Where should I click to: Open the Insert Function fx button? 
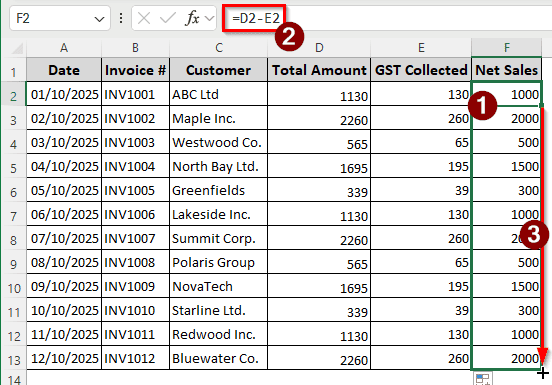point(192,18)
